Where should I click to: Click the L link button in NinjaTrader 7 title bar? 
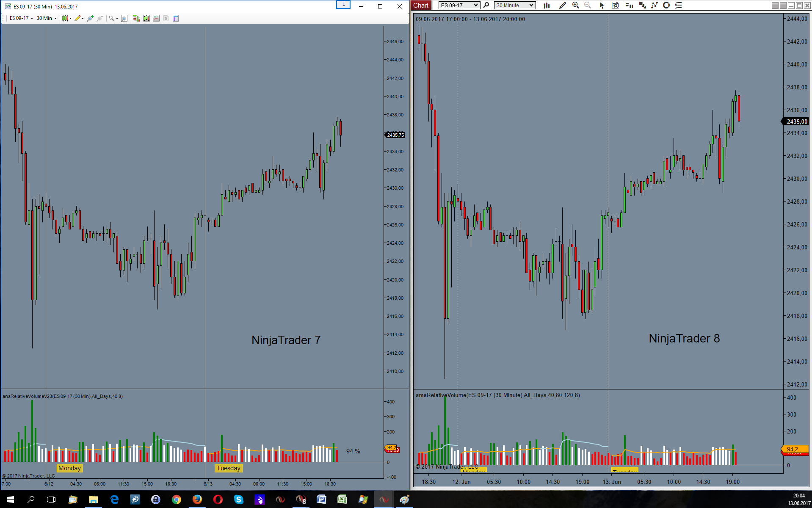[343, 5]
